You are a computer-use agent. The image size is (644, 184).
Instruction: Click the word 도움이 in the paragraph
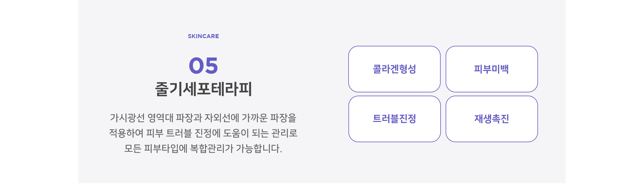[236, 133]
